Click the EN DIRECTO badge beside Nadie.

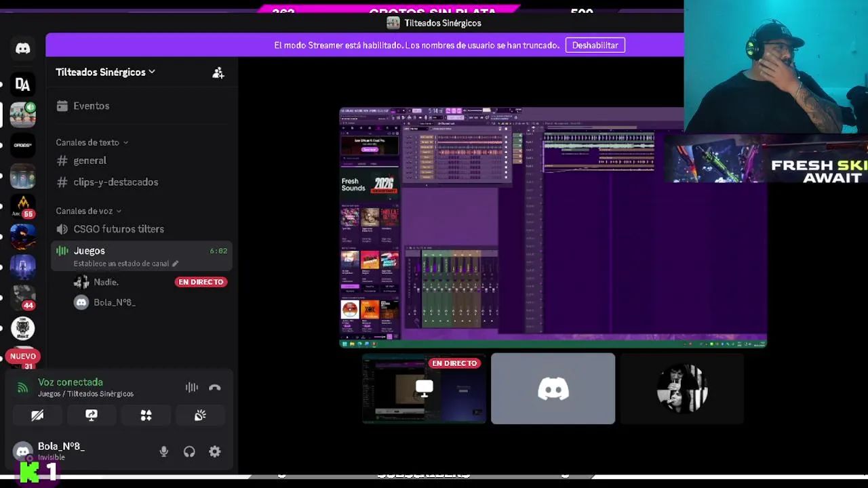201,282
